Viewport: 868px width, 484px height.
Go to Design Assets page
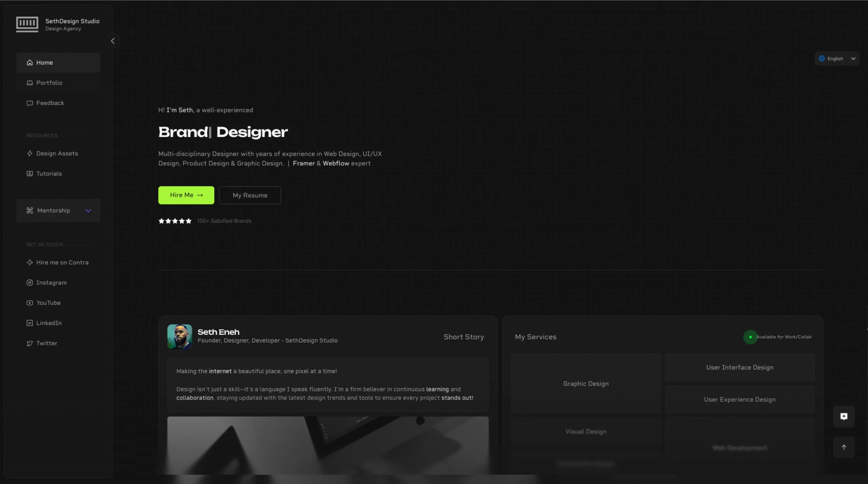click(58, 154)
